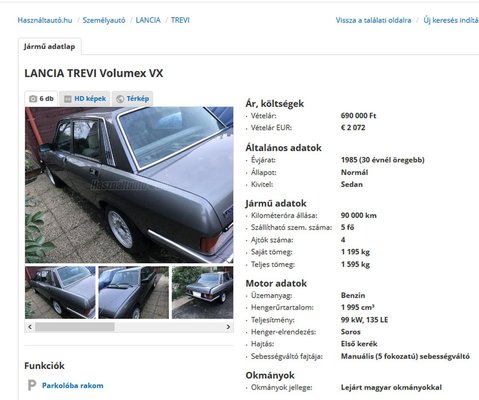Click the left arrow of thumbnail scroller
This screenshot has height=400, width=479.
pyautogui.click(x=30, y=327)
